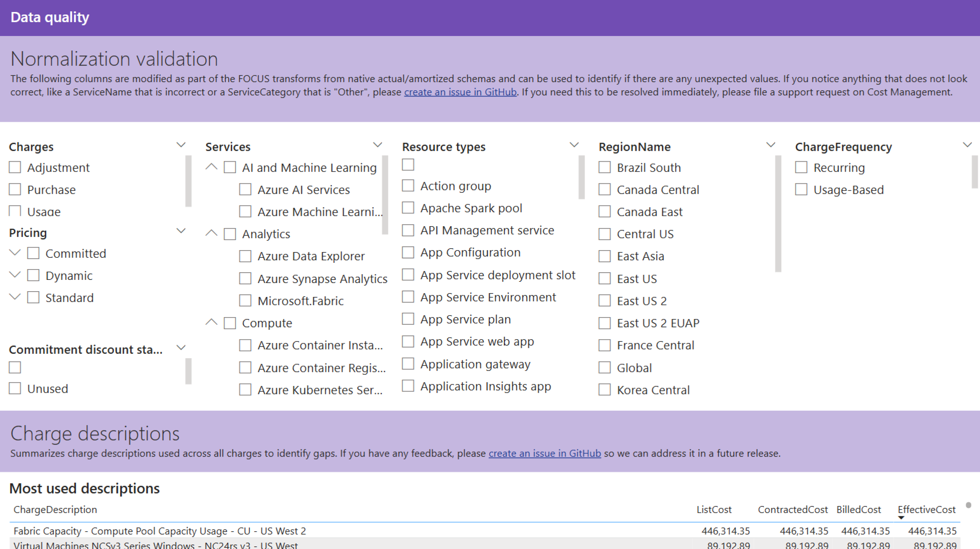Expand the Dynamic pricing node

click(15, 275)
